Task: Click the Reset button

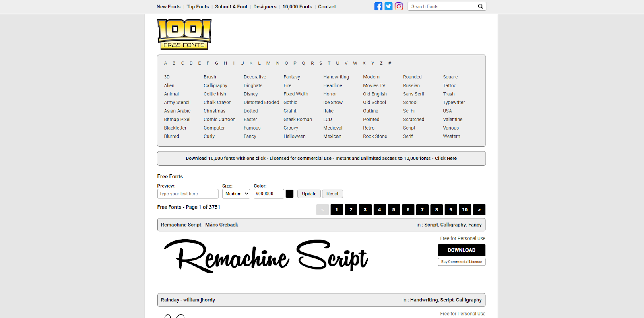Action: point(332,194)
